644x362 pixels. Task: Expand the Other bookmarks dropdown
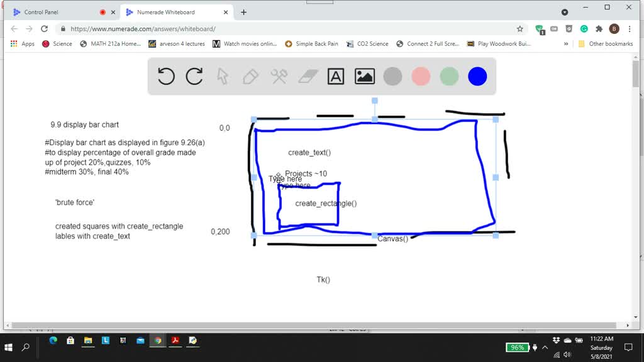pos(610,43)
